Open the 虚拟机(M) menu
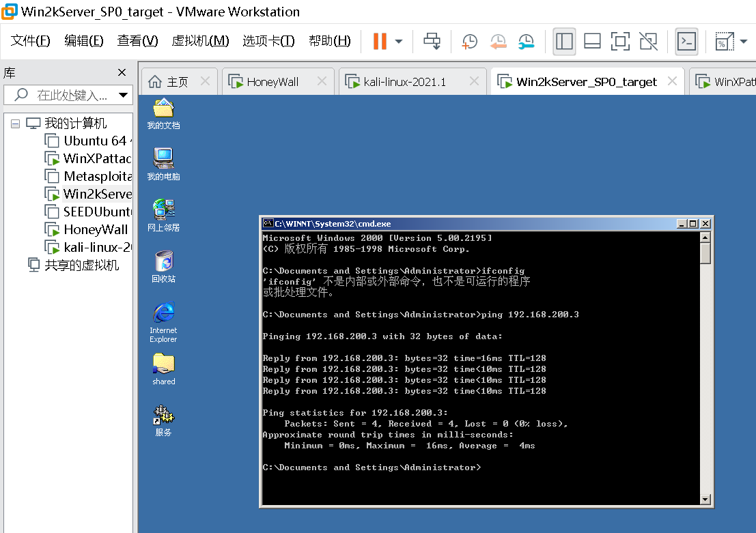The height and width of the screenshot is (533, 756). [x=200, y=41]
